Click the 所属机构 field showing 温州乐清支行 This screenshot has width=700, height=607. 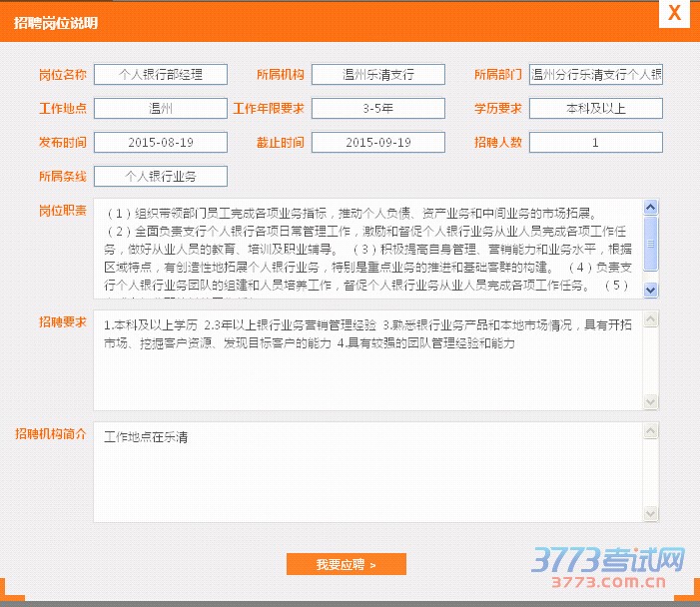(x=377, y=75)
